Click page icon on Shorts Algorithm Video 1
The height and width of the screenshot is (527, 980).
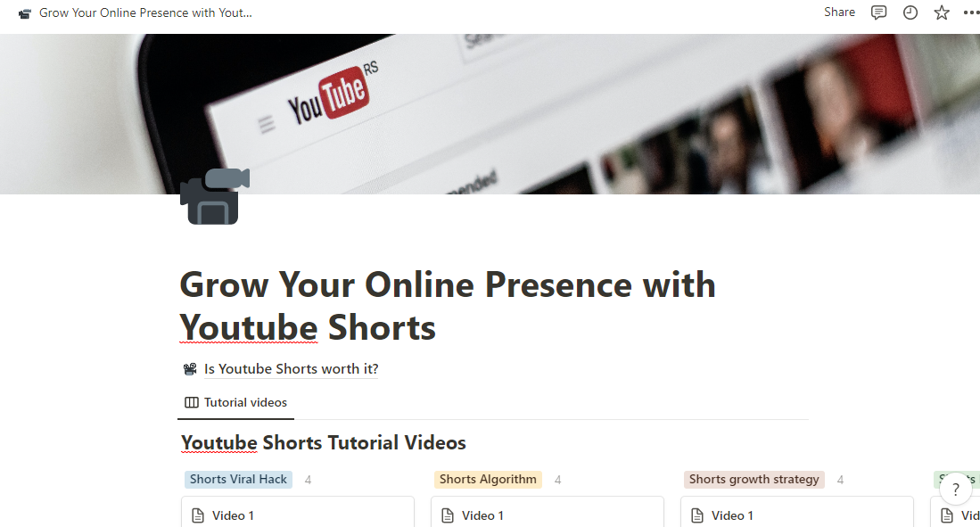[448, 515]
